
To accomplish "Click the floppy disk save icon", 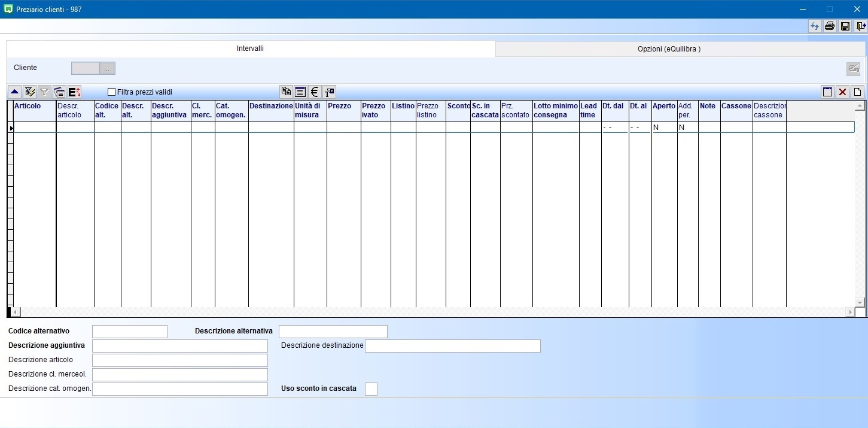I will click(845, 26).
